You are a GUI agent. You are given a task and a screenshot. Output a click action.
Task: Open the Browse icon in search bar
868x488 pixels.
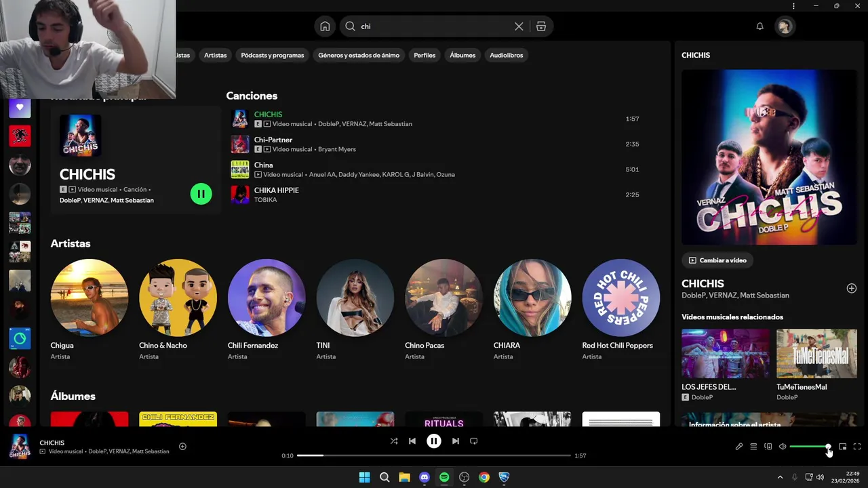click(541, 26)
